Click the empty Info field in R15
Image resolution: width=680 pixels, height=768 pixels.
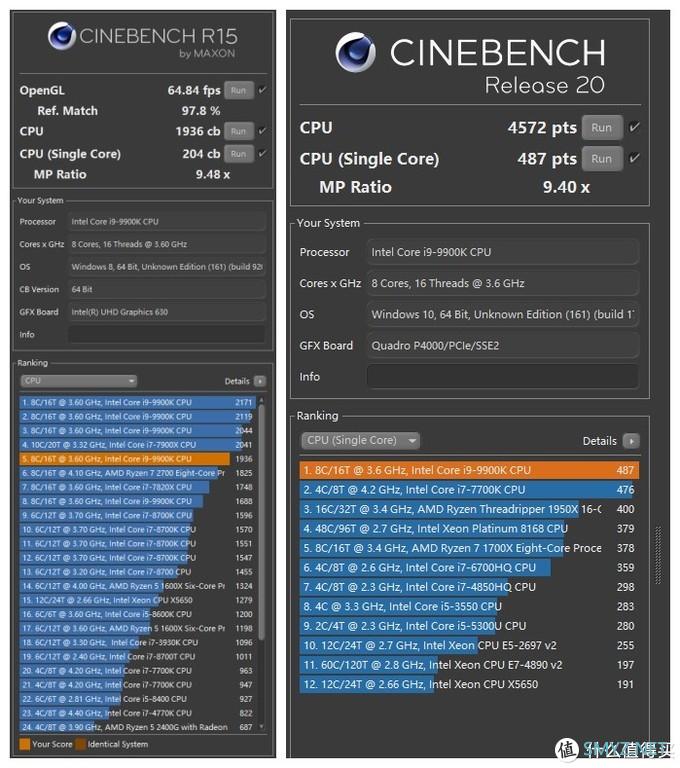[x=167, y=335]
